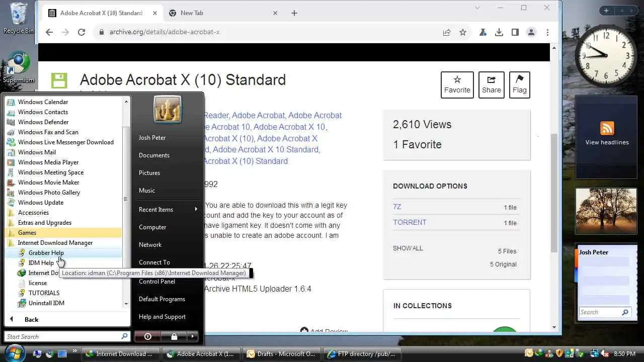
Task: Open Chrome three-dot menu
Action: 547,32
